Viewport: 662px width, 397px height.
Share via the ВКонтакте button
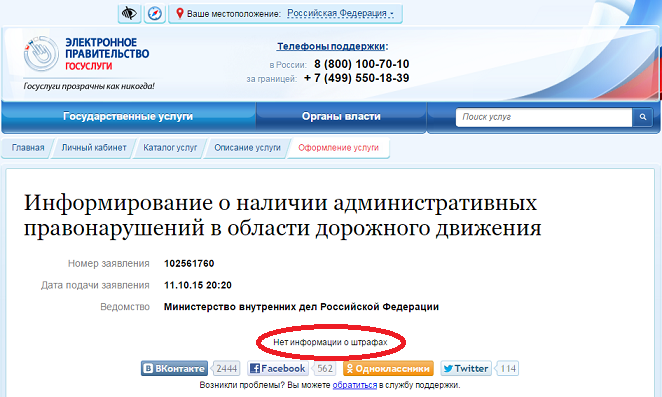(174, 369)
